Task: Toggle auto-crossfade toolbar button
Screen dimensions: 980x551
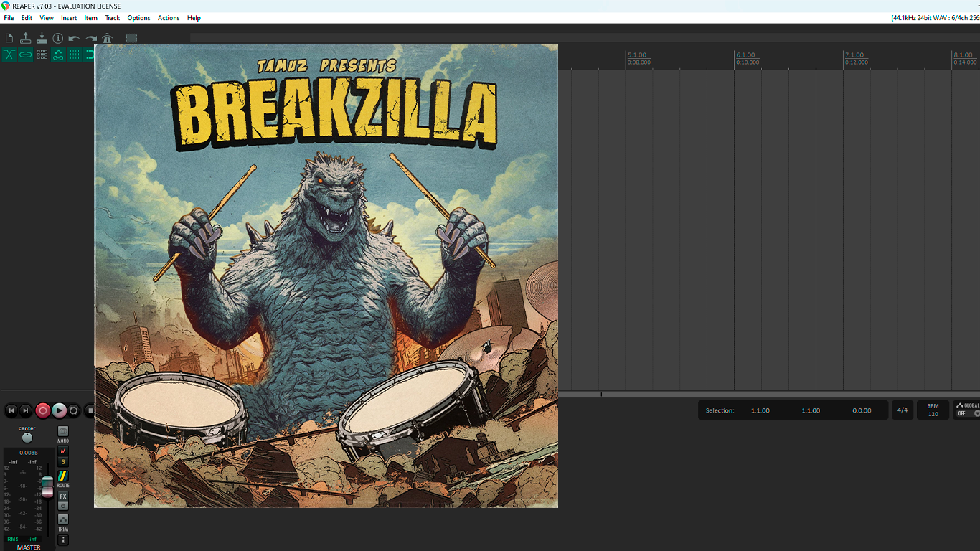Action: (x=9, y=55)
